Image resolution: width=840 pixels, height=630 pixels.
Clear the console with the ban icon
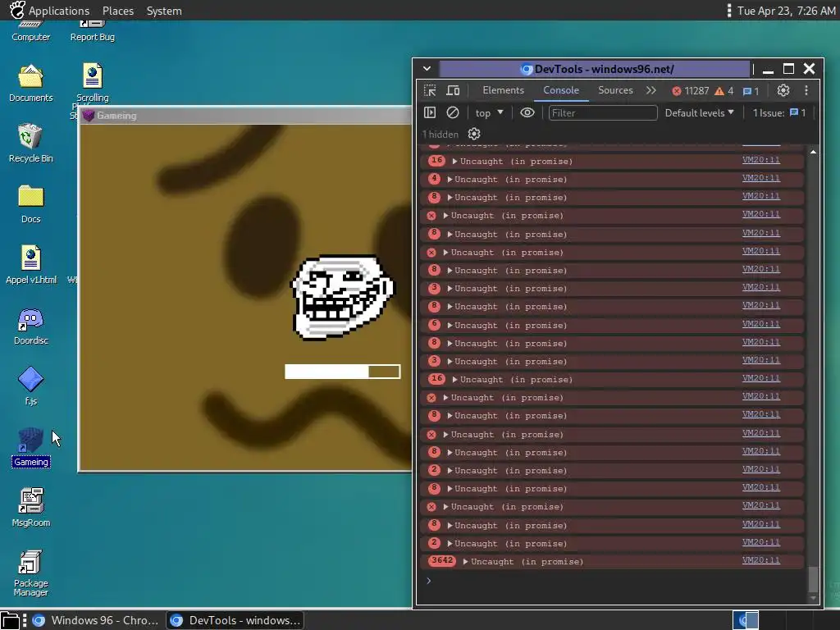click(x=453, y=112)
